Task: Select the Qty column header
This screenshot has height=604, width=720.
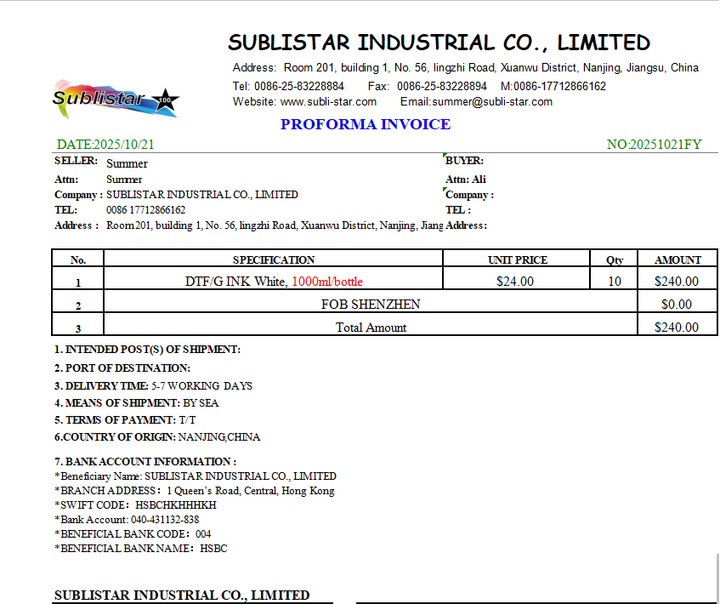Action: click(614, 260)
